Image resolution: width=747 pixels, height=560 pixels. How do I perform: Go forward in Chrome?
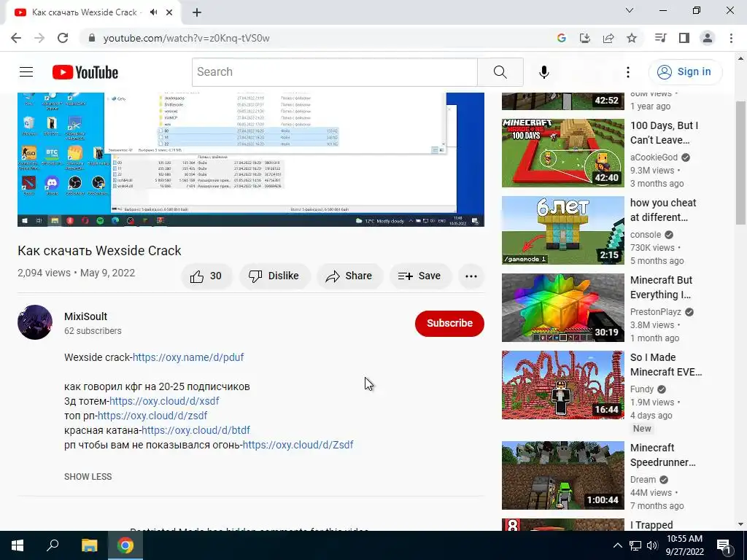[39, 38]
